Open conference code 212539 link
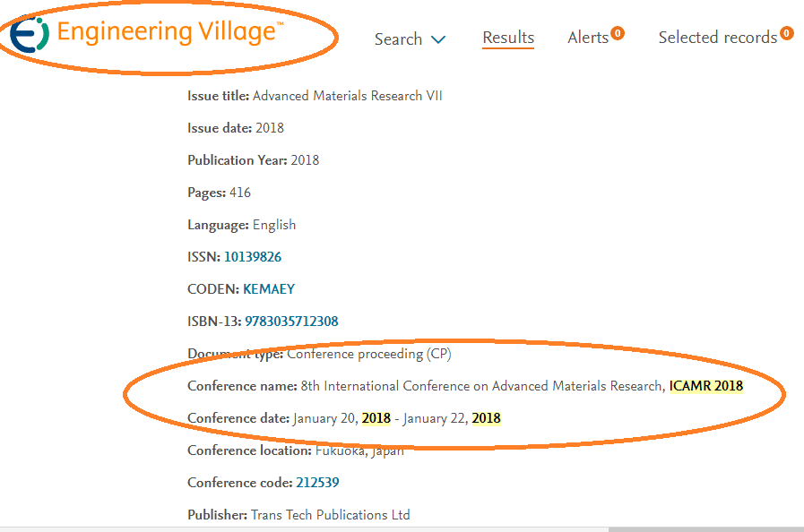Screen dimensions: 804x532 tap(317, 483)
